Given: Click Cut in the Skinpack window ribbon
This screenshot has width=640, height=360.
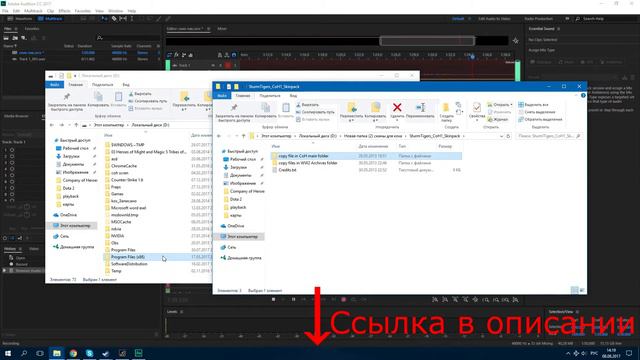Looking at the screenshot, I should (x=307, y=105).
